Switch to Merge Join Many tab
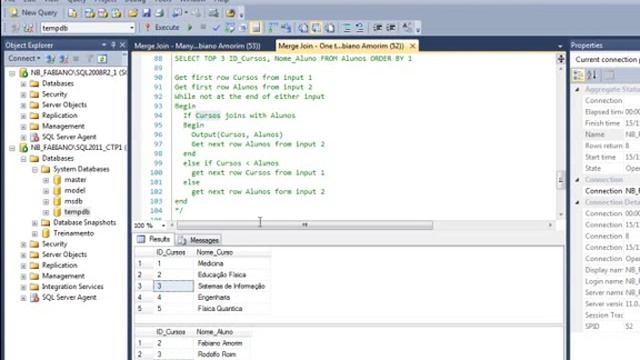 point(197,46)
